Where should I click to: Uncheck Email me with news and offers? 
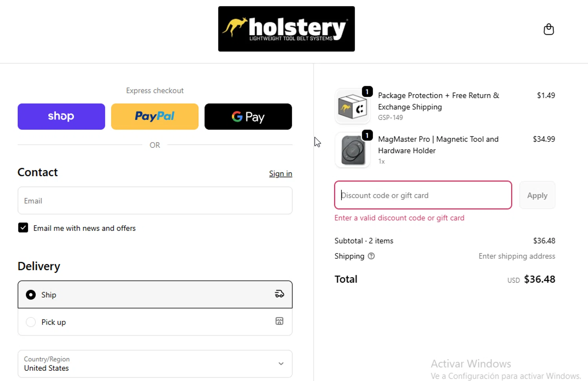23,228
